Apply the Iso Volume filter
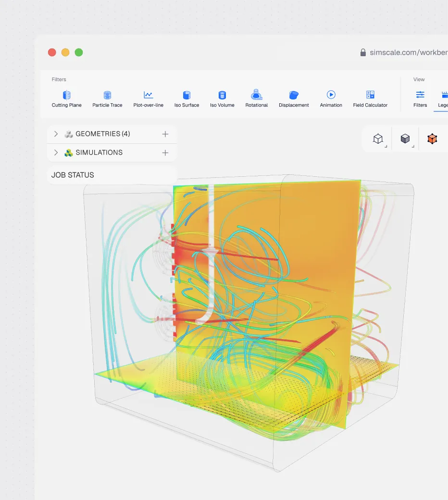This screenshot has width=448, height=500. pyautogui.click(x=222, y=99)
